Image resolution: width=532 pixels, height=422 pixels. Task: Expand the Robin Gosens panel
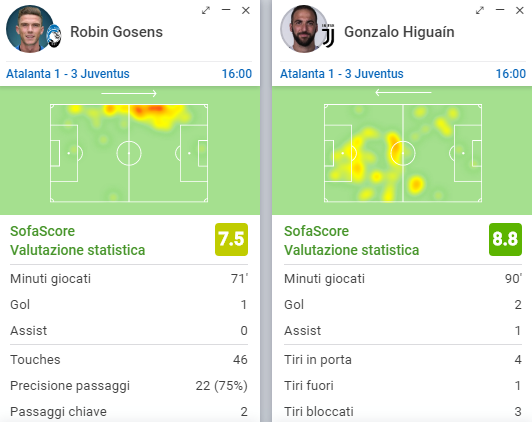click(206, 11)
